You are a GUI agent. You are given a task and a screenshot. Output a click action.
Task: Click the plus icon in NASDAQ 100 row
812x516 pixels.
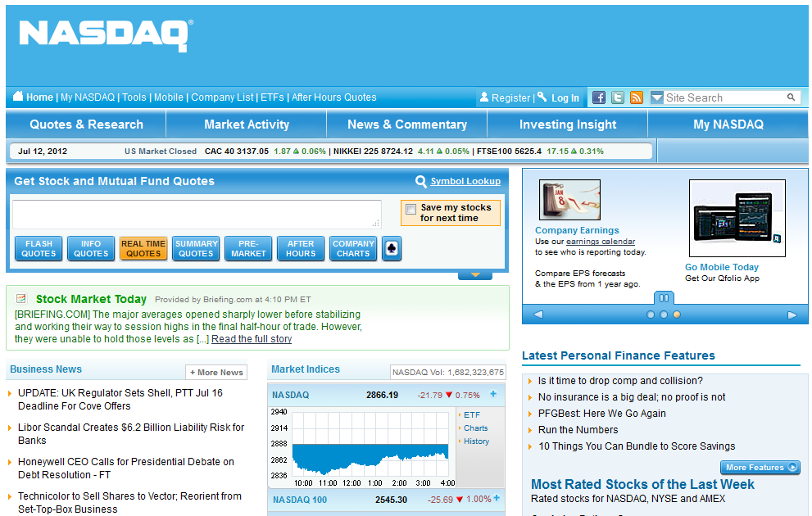[497, 498]
